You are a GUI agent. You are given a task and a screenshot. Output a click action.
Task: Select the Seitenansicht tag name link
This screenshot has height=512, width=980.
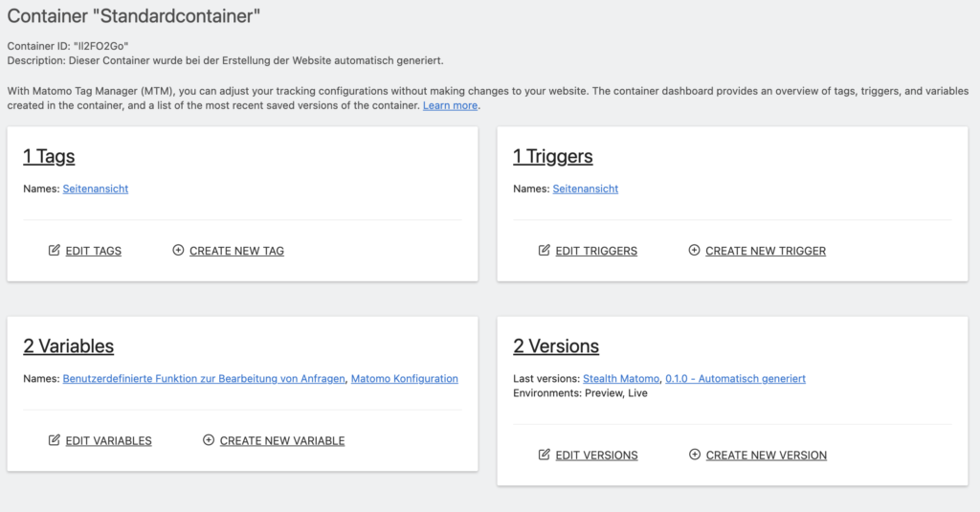96,189
